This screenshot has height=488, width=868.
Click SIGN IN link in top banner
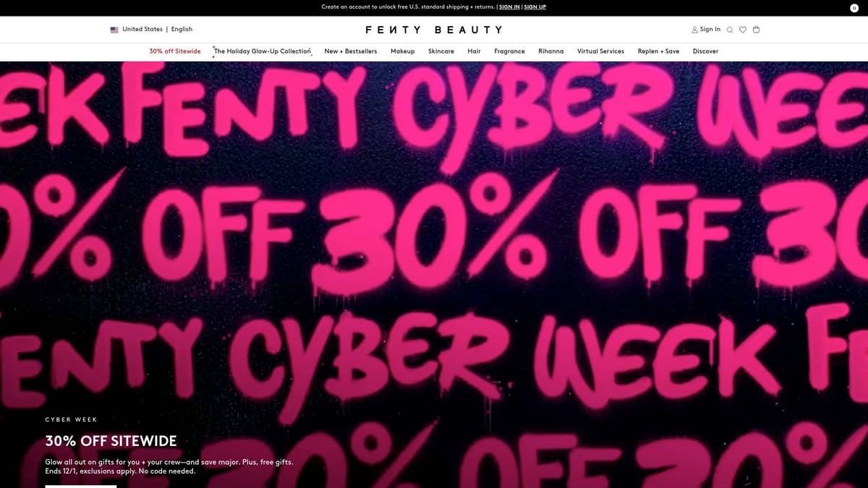509,7
